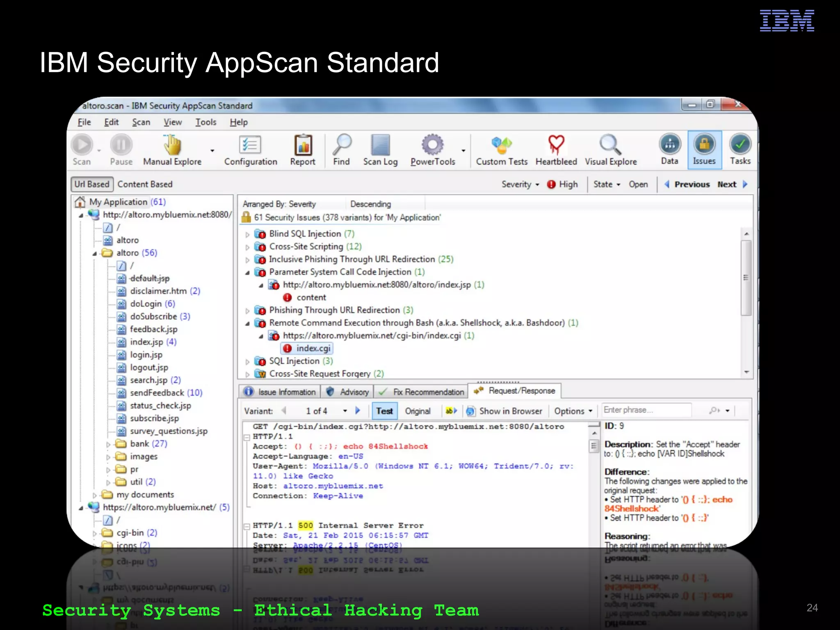This screenshot has width=840, height=630.
Task: Click Show in Browser
Action: (x=504, y=411)
